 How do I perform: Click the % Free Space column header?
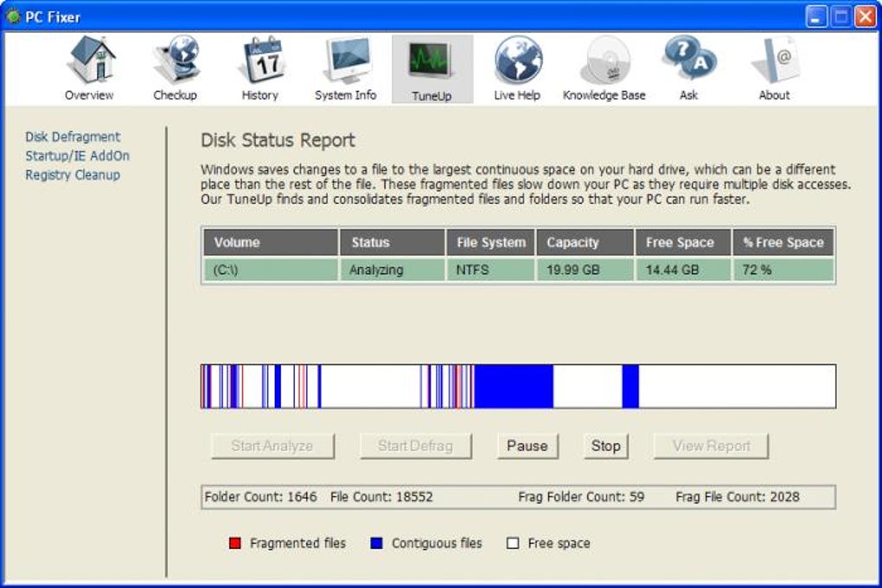783,242
